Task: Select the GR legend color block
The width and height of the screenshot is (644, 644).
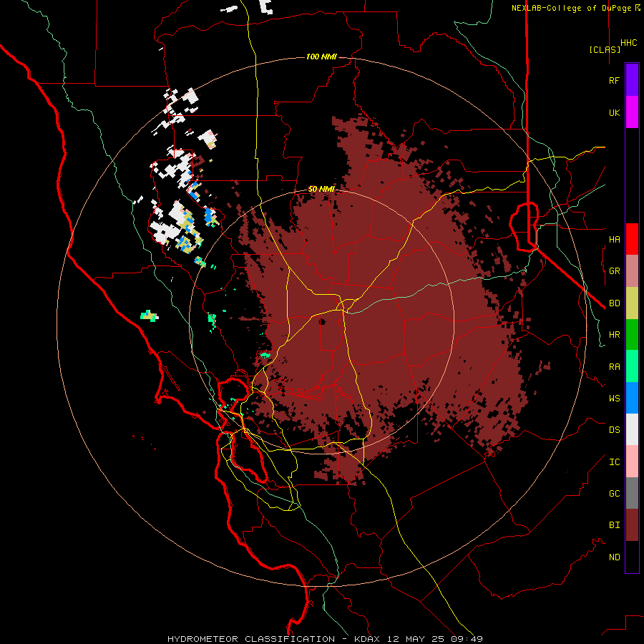Action: pyautogui.click(x=632, y=271)
